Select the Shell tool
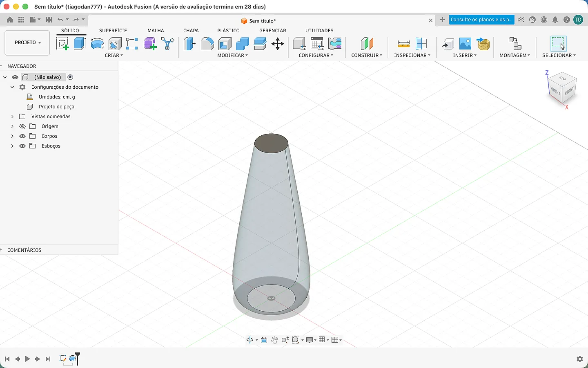The height and width of the screenshot is (368, 588). point(225,43)
